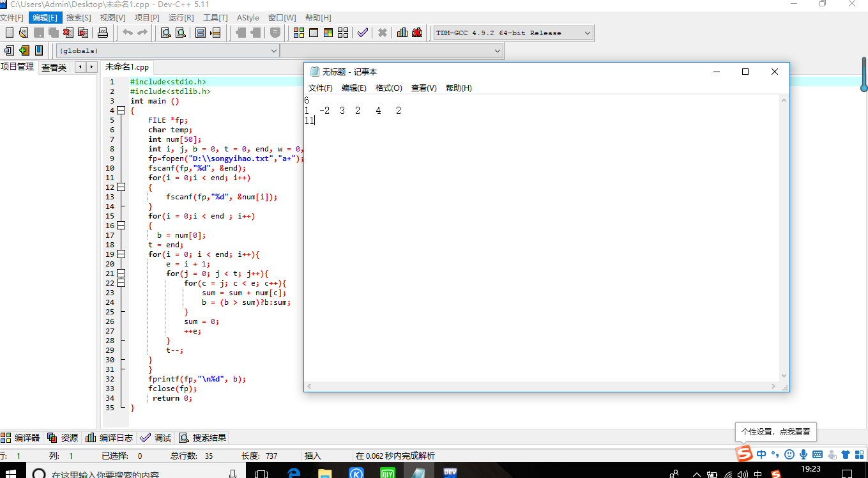
Task: Click the Undo arrow icon
Action: (128, 33)
